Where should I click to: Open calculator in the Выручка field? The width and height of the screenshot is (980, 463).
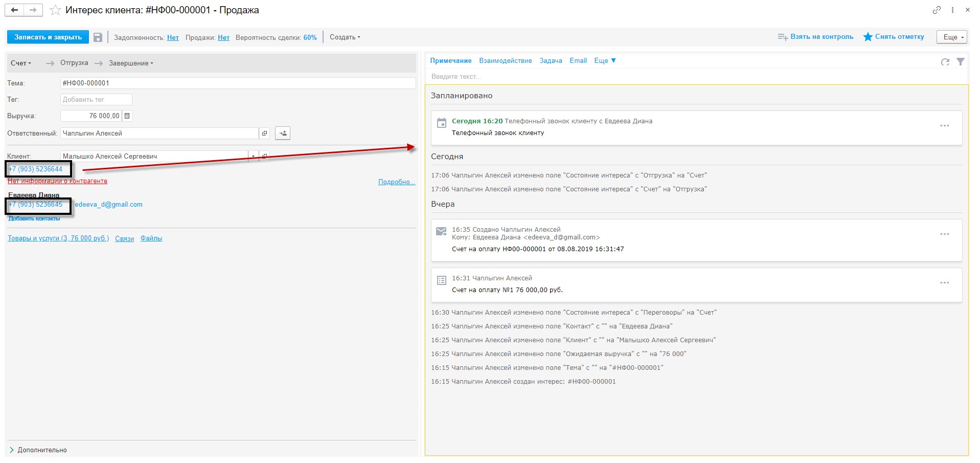(x=127, y=116)
